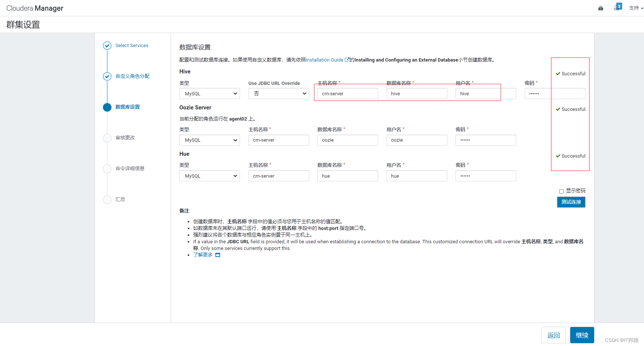Click Hue password field
Viewport: 644px width, 346px height.
[486, 176]
